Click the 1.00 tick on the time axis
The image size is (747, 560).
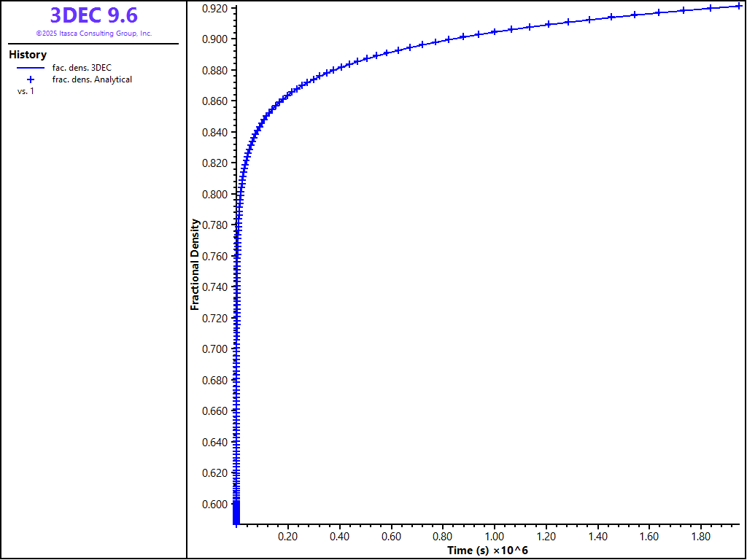tap(495, 537)
